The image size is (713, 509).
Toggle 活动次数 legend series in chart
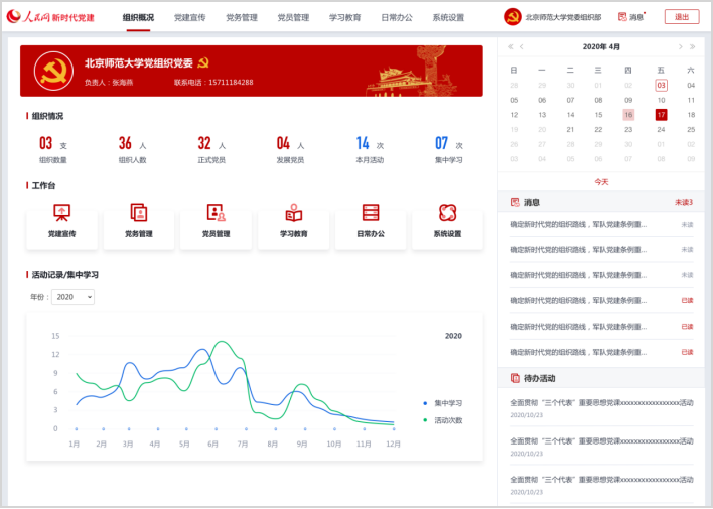(442, 420)
